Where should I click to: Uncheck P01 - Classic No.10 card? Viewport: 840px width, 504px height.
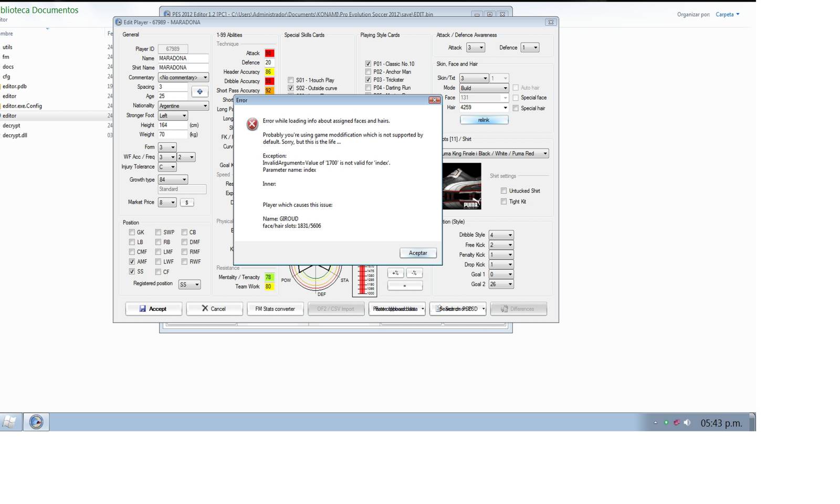pos(368,64)
